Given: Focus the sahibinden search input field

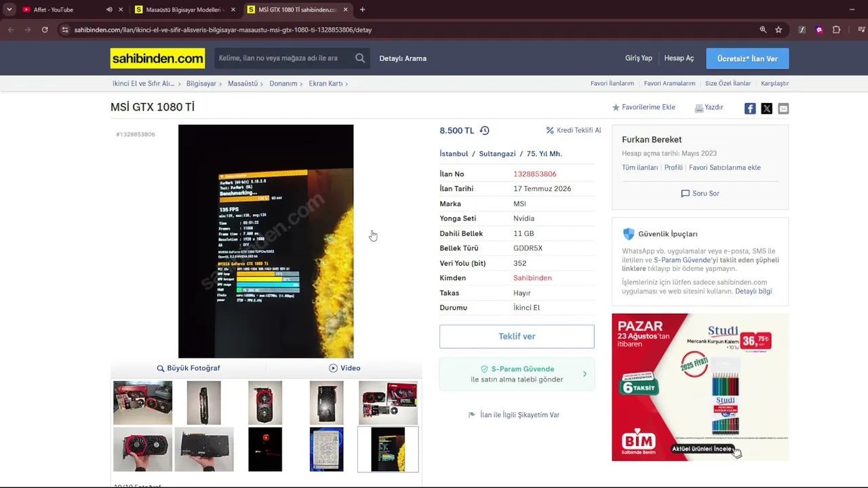Looking at the screenshot, I should (283, 58).
